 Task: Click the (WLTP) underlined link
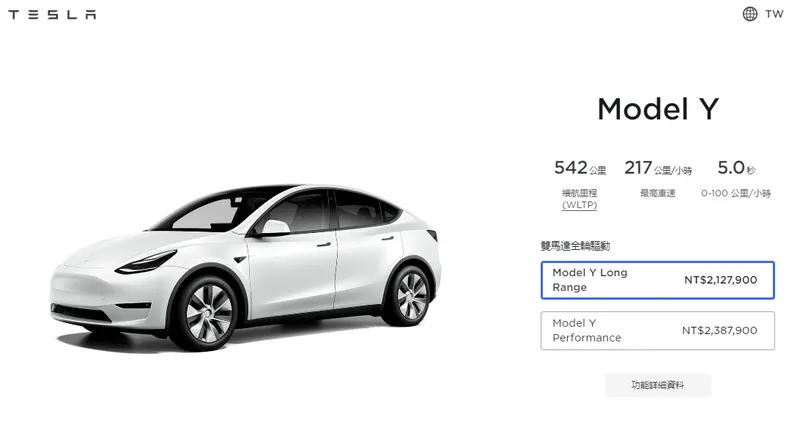tap(579, 205)
